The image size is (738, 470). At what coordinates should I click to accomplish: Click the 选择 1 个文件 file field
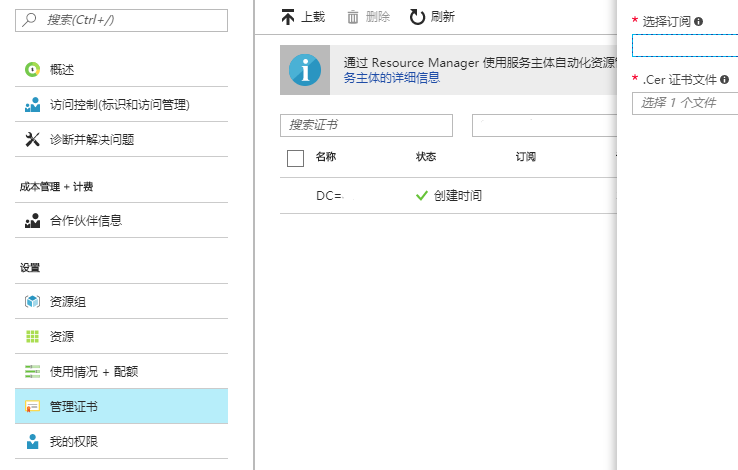685,104
